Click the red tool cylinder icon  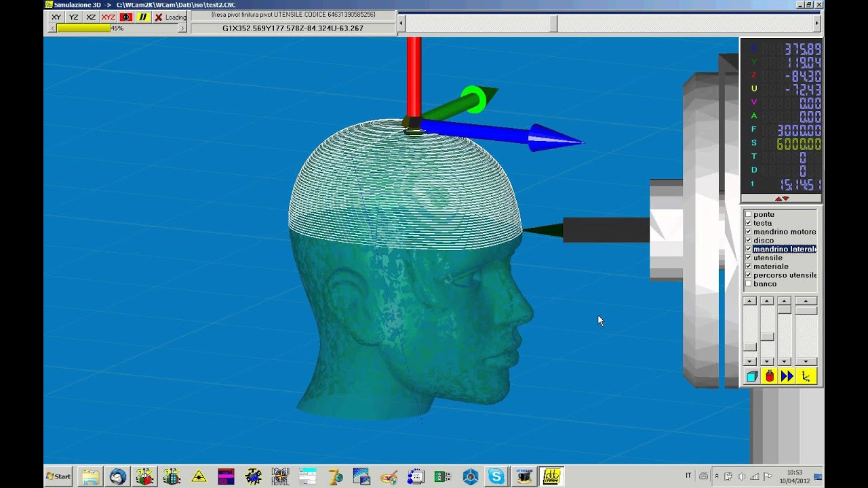(769, 376)
